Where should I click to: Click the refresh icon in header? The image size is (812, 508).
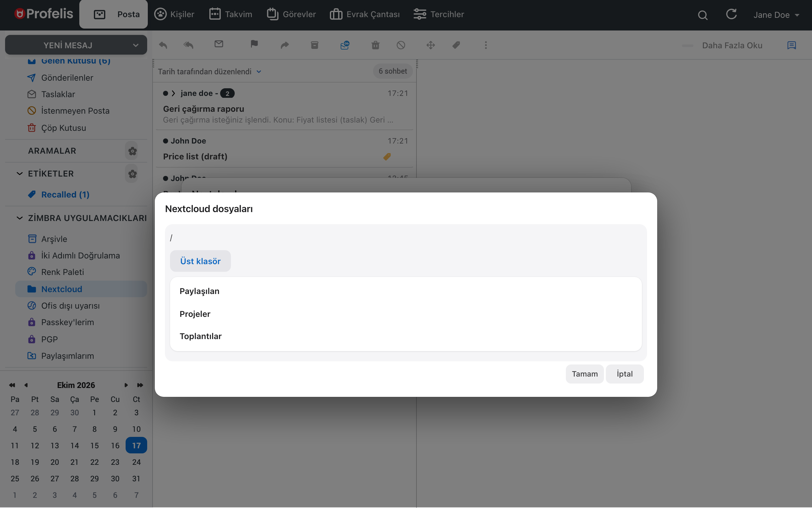731,14
